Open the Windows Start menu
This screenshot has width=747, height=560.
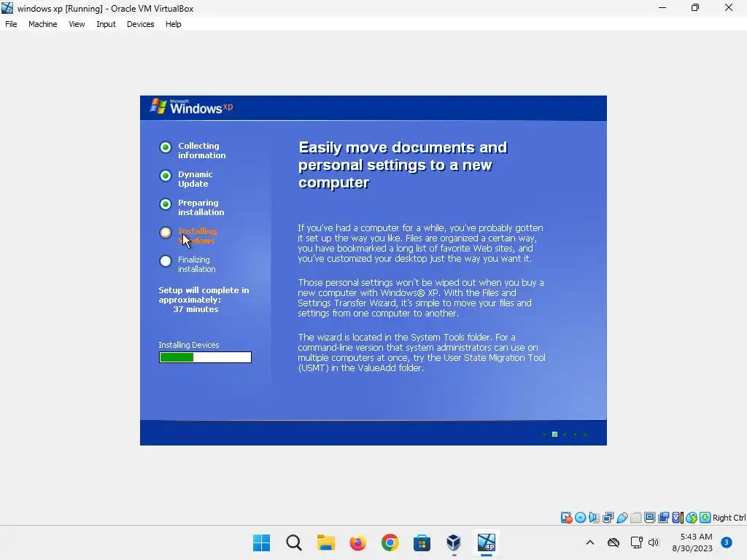262,542
